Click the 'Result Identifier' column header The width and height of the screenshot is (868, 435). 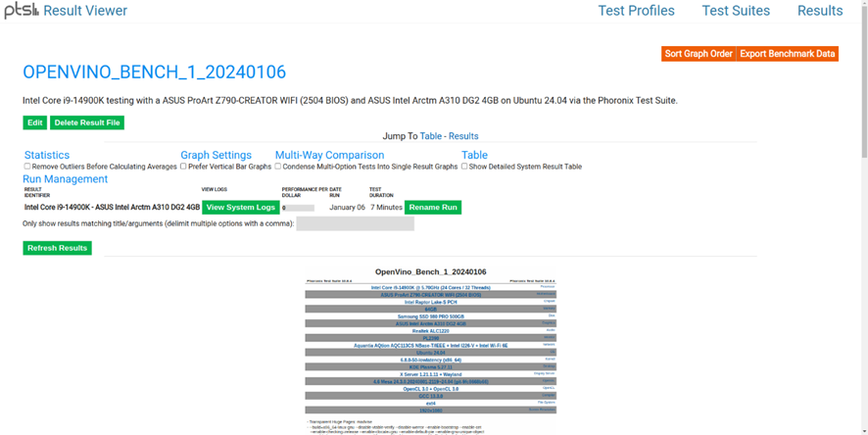(37, 193)
